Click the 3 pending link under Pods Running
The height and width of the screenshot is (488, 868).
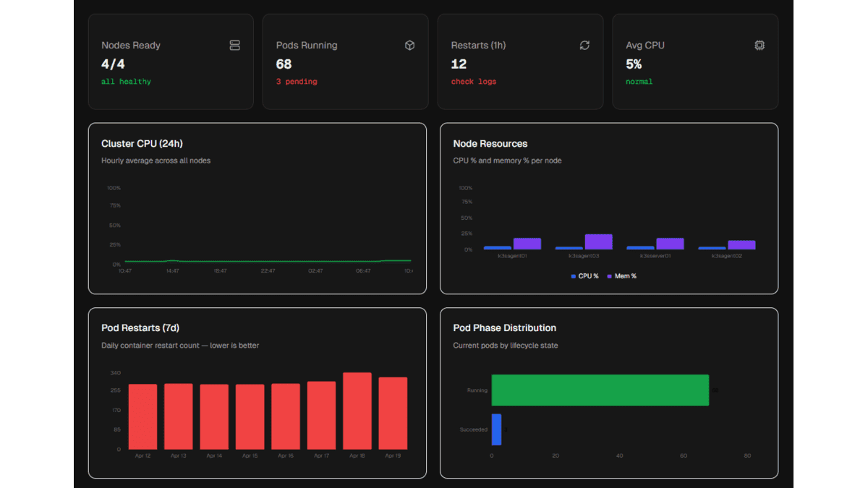298,81
